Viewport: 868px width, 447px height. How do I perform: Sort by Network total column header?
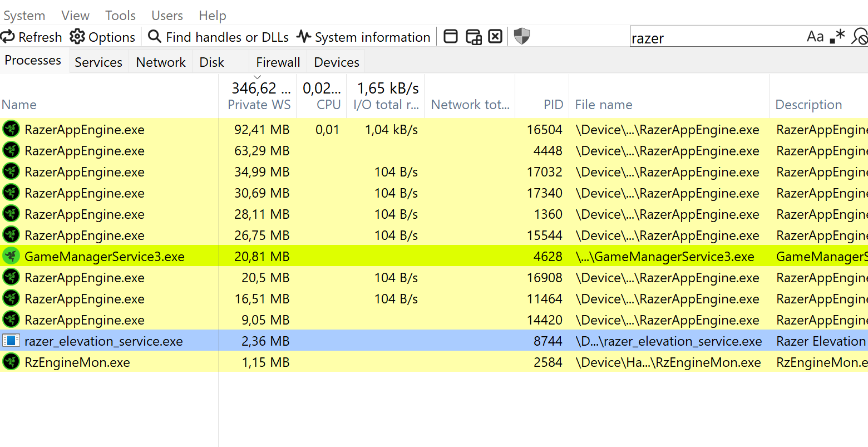[470, 96]
